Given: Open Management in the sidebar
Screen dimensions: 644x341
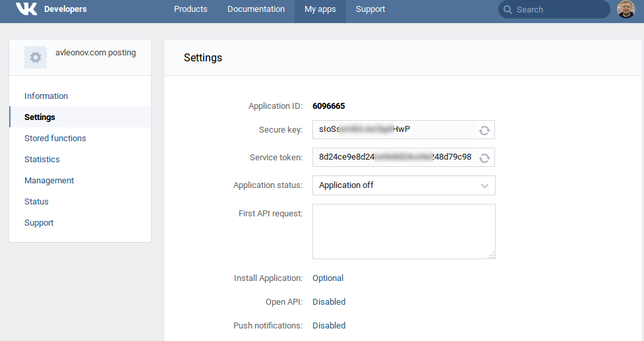Looking at the screenshot, I should pos(49,181).
